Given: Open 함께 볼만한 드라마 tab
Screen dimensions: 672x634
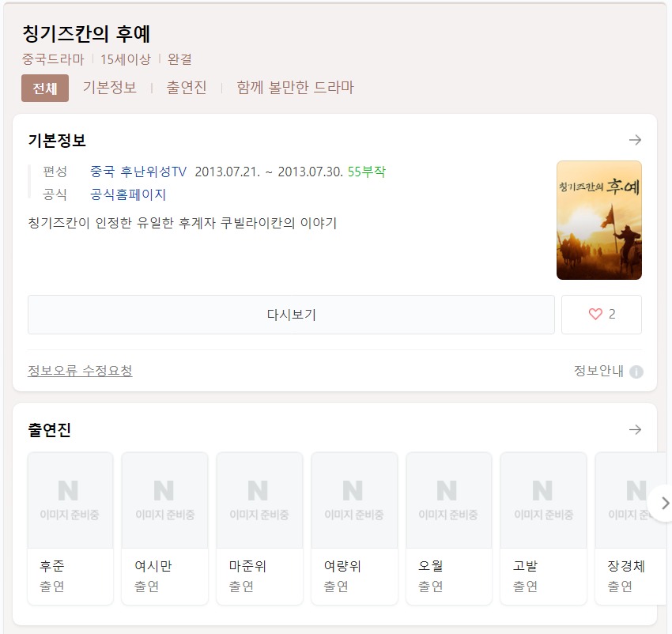Looking at the screenshot, I should (296, 88).
